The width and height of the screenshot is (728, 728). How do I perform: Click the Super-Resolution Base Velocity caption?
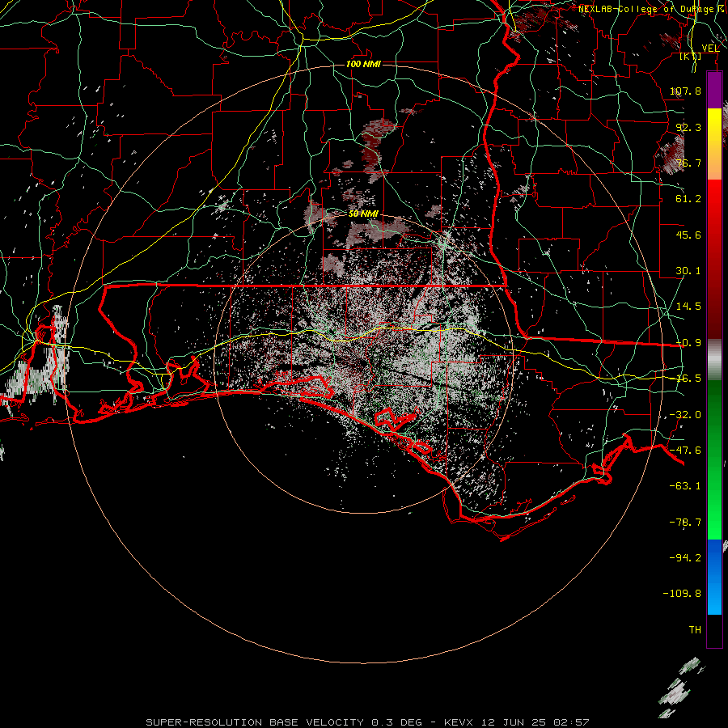pyautogui.click(x=367, y=722)
